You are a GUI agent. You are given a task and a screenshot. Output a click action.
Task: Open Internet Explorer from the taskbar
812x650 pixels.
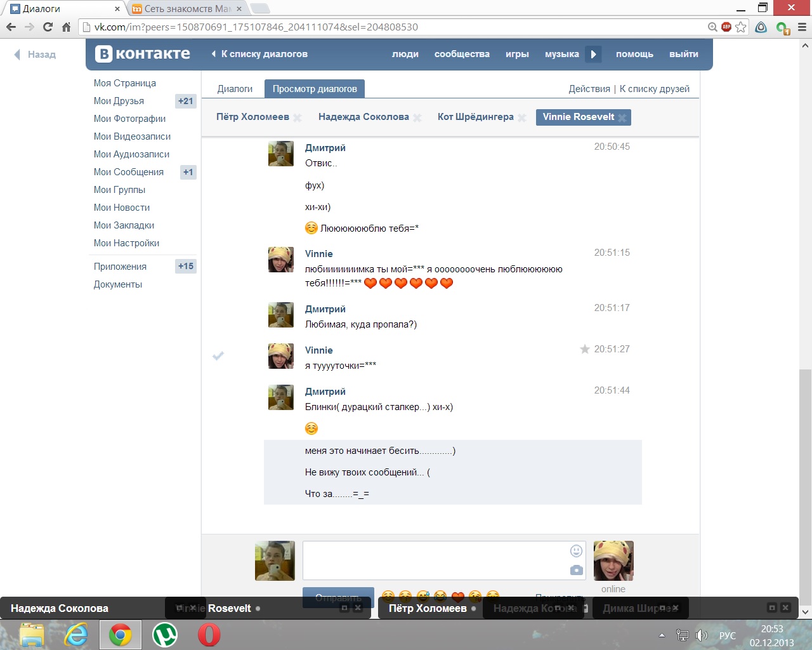coord(76,635)
